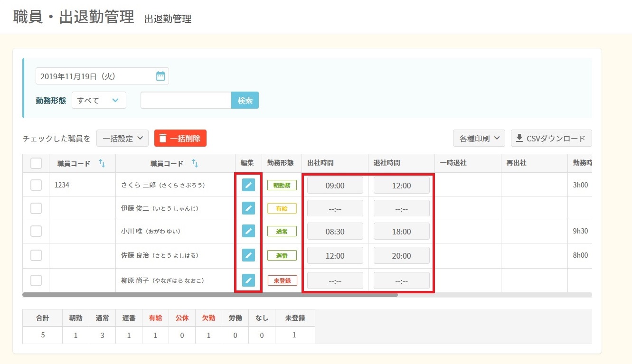632x364 pixels.
Task: Open the calendar icon in date field
Action: [x=160, y=76]
